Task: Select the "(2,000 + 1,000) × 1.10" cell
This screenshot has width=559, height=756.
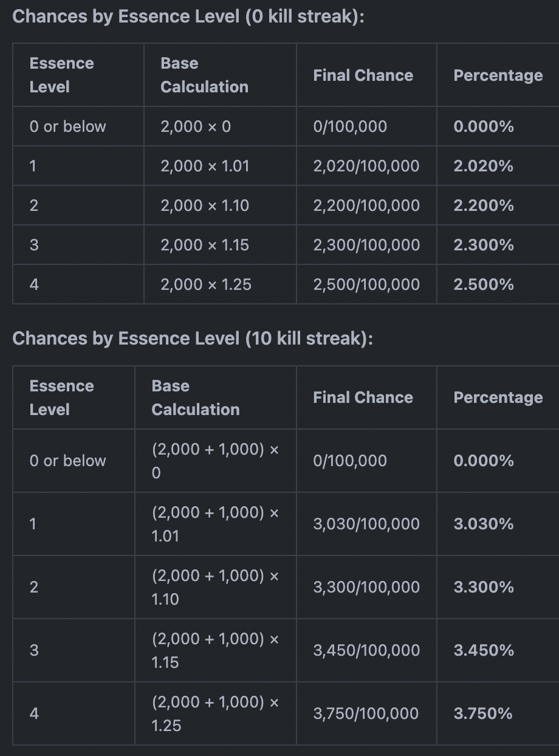Action: click(x=214, y=587)
